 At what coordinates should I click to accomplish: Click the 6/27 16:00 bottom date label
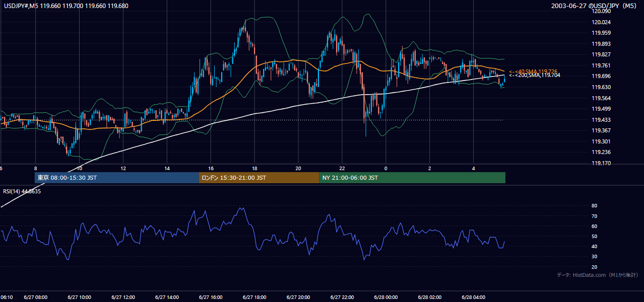coord(211,297)
